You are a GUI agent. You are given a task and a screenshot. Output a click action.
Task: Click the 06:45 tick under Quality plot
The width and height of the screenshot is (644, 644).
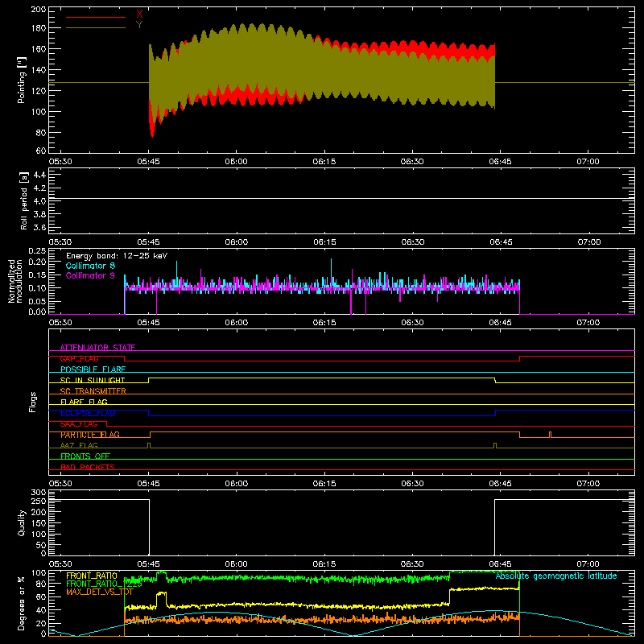[500, 564]
